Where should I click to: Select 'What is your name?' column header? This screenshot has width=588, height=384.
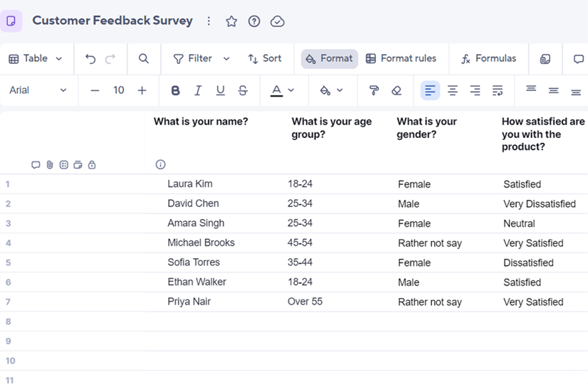point(201,122)
